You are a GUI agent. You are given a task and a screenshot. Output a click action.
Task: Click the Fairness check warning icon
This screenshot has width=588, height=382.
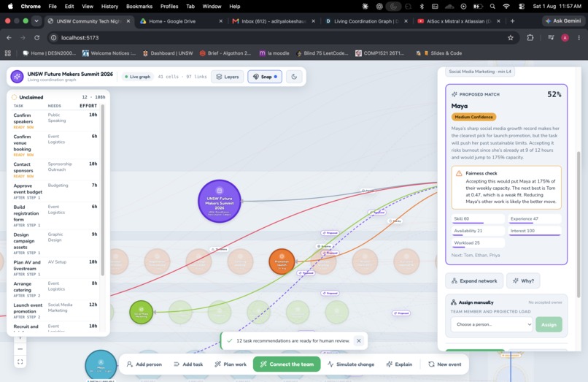pos(459,173)
